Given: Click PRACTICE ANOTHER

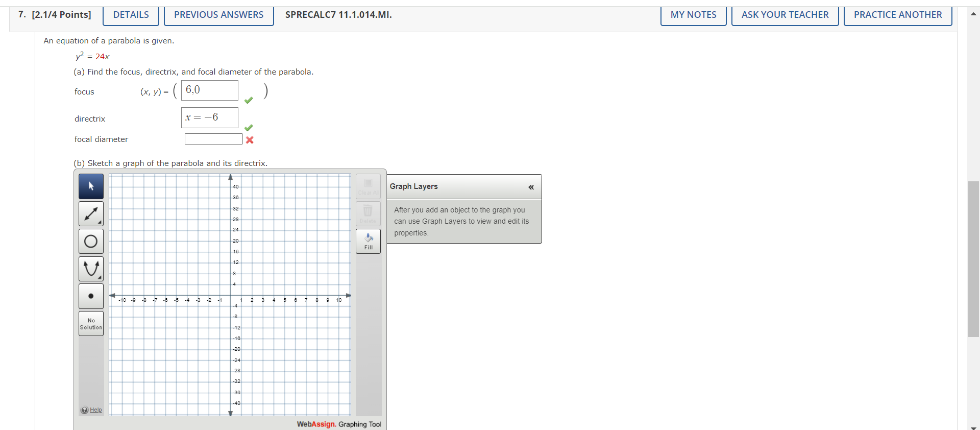Looking at the screenshot, I should tap(898, 15).
